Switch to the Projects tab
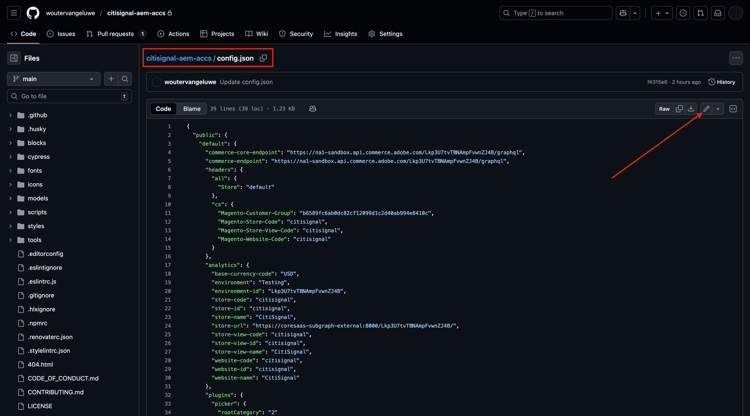This screenshot has width=750, height=416. point(217,34)
